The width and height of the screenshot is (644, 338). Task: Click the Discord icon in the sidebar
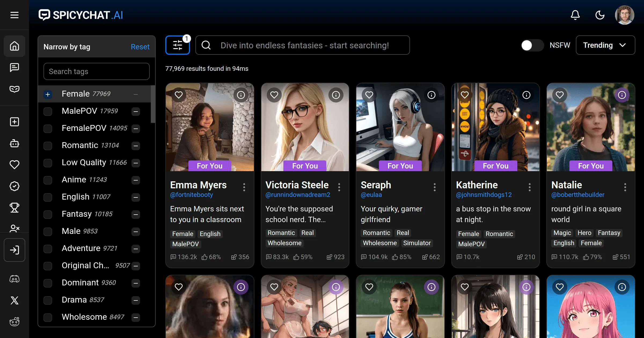[14, 279]
